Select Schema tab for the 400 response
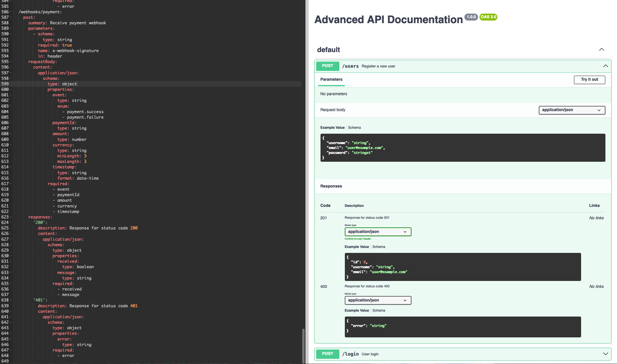The height and width of the screenshot is (364, 617). click(x=378, y=310)
